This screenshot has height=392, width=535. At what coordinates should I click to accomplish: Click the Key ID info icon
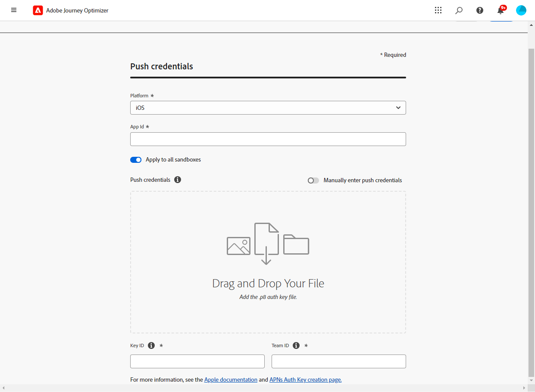point(151,345)
